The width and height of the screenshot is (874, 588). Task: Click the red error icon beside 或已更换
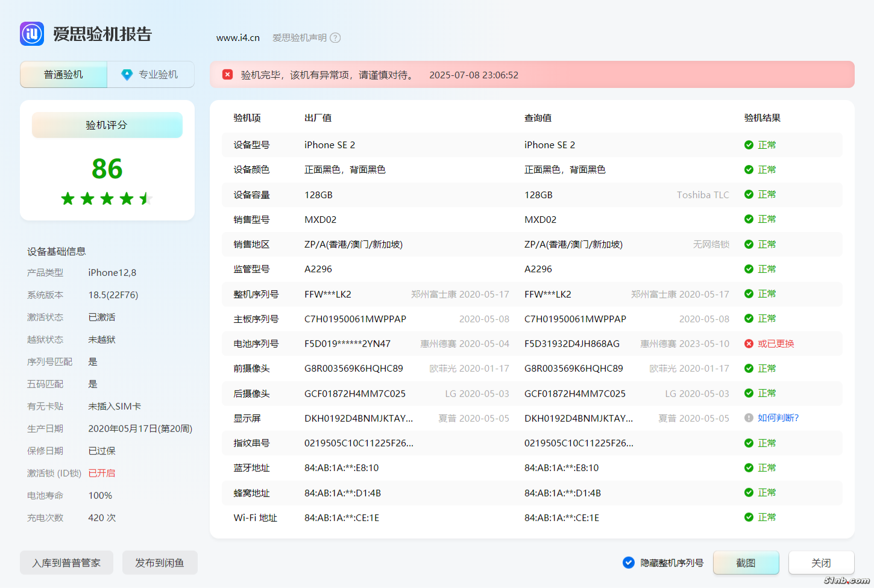[x=749, y=344]
